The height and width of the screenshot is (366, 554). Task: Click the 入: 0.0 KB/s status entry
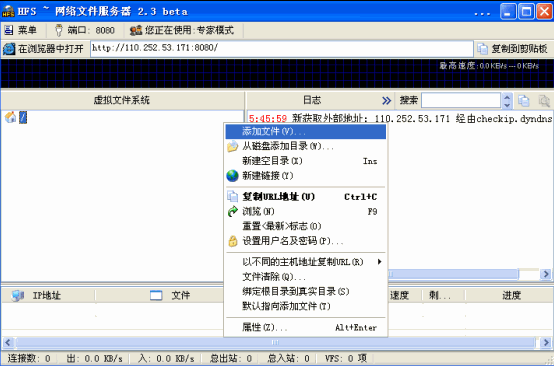point(166,359)
